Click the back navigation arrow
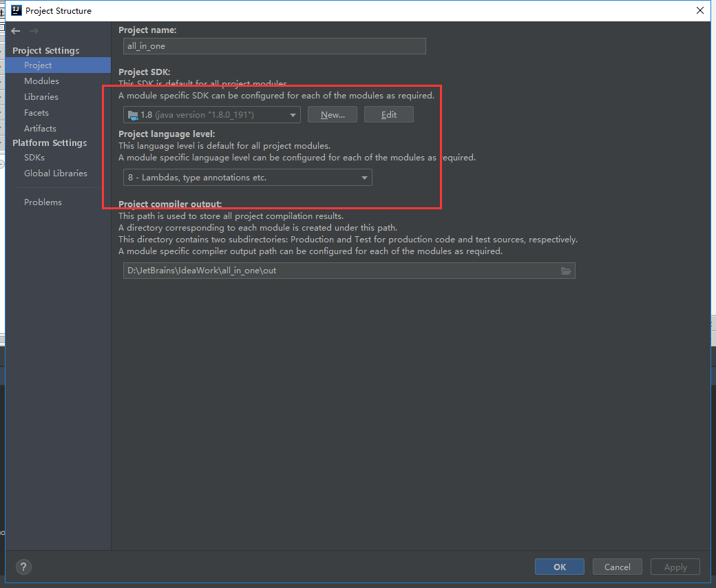This screenshot has width=716, height=588. click(x=15, y=30)
